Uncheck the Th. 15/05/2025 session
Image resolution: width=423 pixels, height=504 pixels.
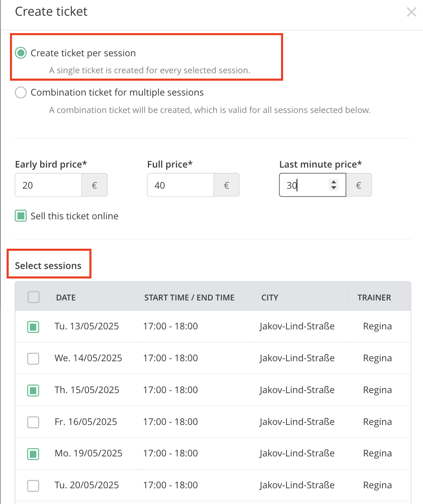[33, 390]
